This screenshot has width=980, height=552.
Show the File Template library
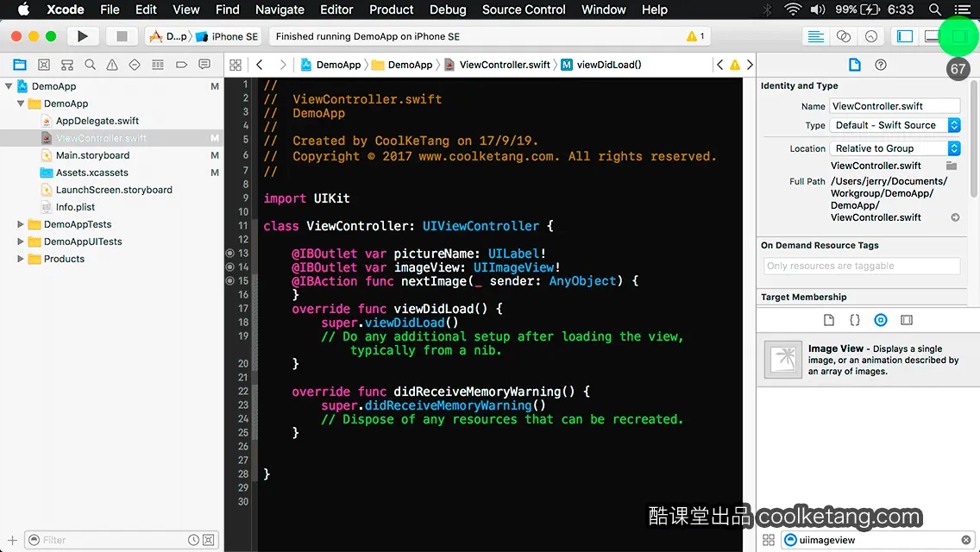tap(829, 320)
